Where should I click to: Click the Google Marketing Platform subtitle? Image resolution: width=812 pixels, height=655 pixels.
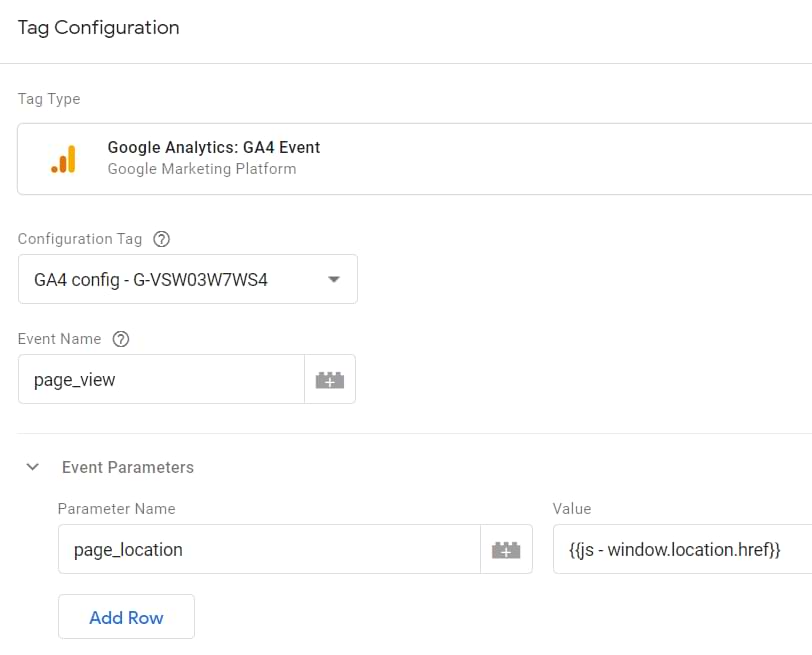tap(202, 169)
